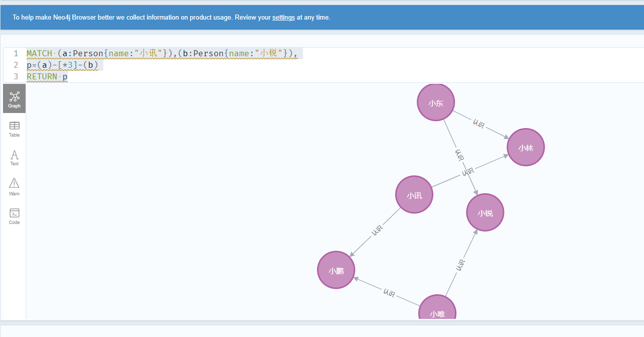Show results in Text view
The width and height of the screenshot is (644, 337).
[14, 158]
